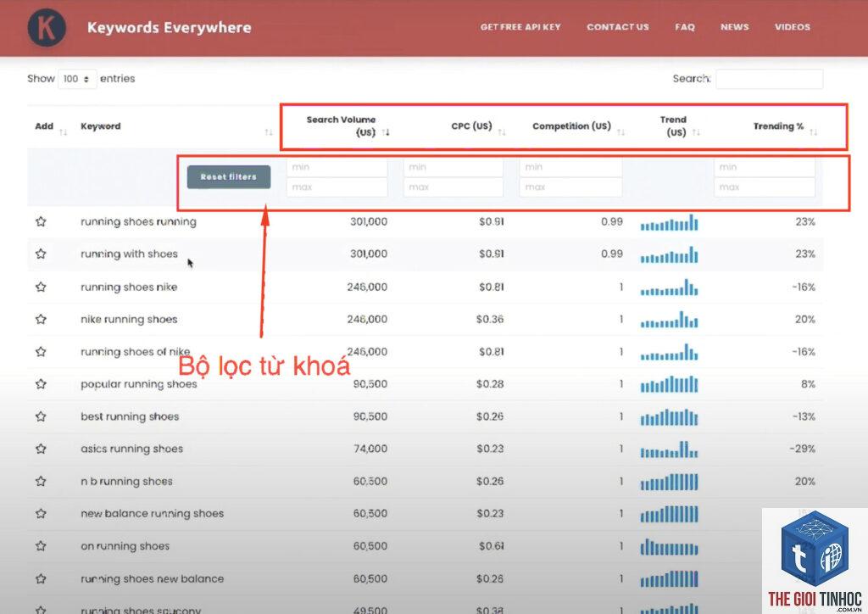Sort by Competition (US) arrows

coord(621,131)
